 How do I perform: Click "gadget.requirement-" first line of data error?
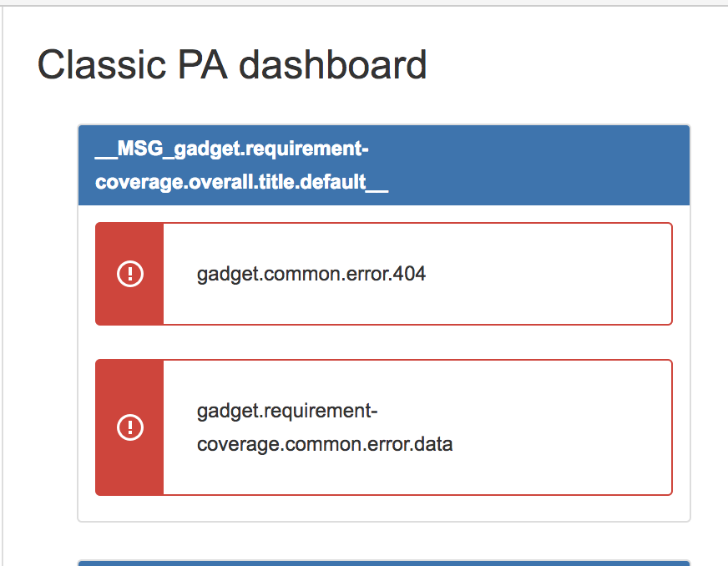[x=287, y=412]
